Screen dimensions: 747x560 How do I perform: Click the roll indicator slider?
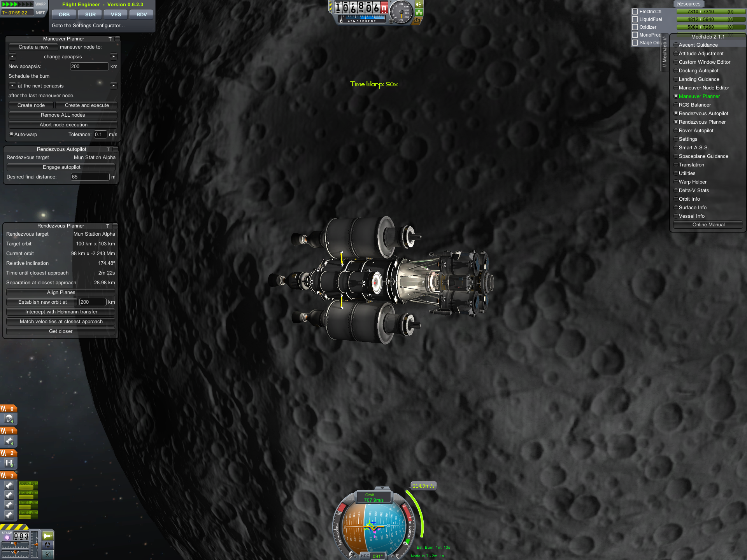[15, 546]
